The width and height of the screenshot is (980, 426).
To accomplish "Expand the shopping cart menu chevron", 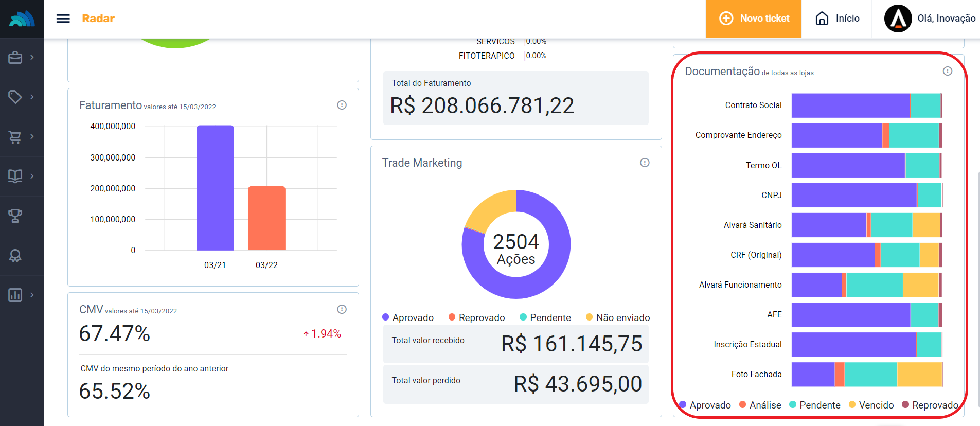I will [x=32, y=137].
